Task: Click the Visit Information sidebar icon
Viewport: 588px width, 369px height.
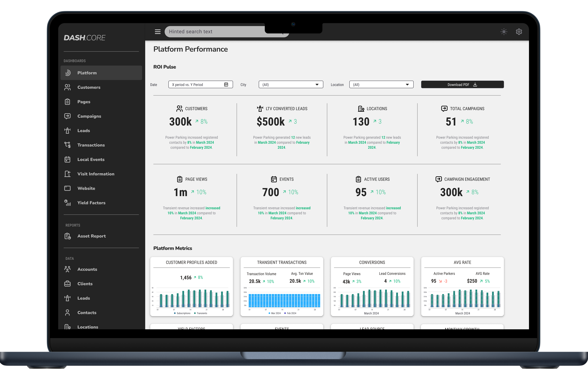Action: coord(68,174)
